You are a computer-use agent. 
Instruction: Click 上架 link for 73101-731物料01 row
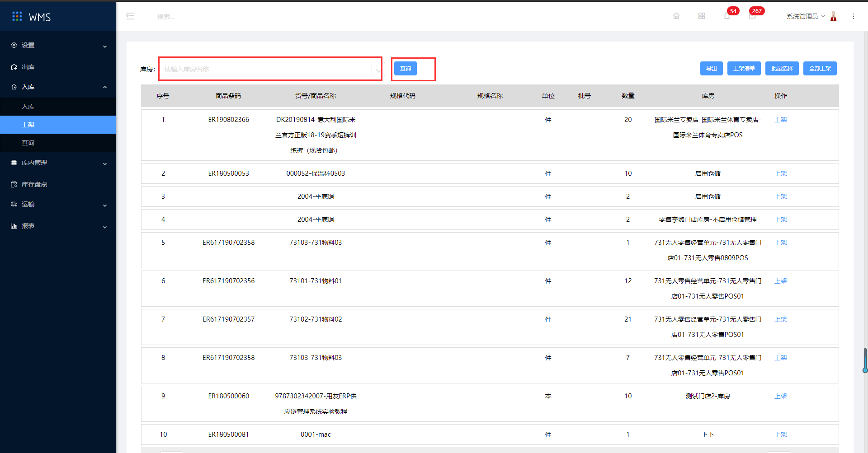coord(781,281)
